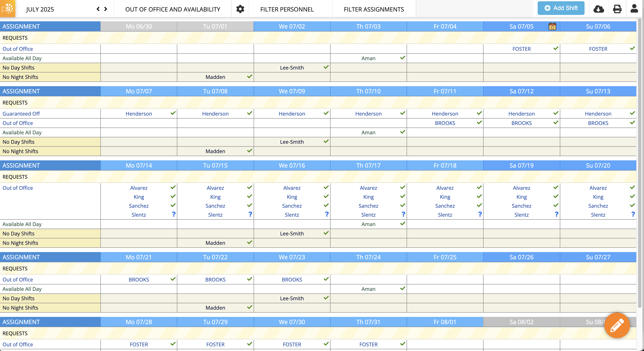Viewport: 644px width, 351px height.
Task: Click Guaranteed Off assignment link
Action: [x=21, y=114]
